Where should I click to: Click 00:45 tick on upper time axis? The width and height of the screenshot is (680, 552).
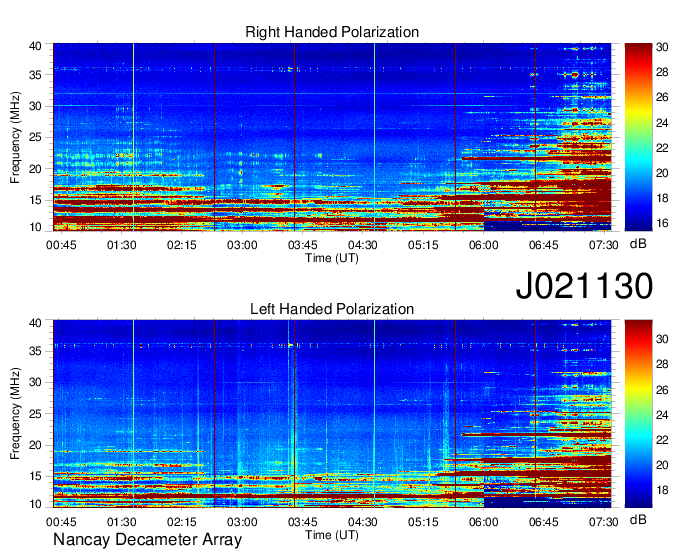61,245
